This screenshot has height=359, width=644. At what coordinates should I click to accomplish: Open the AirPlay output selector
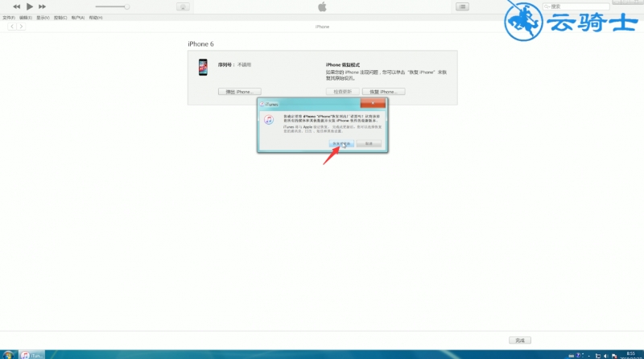tap(183, 6)
